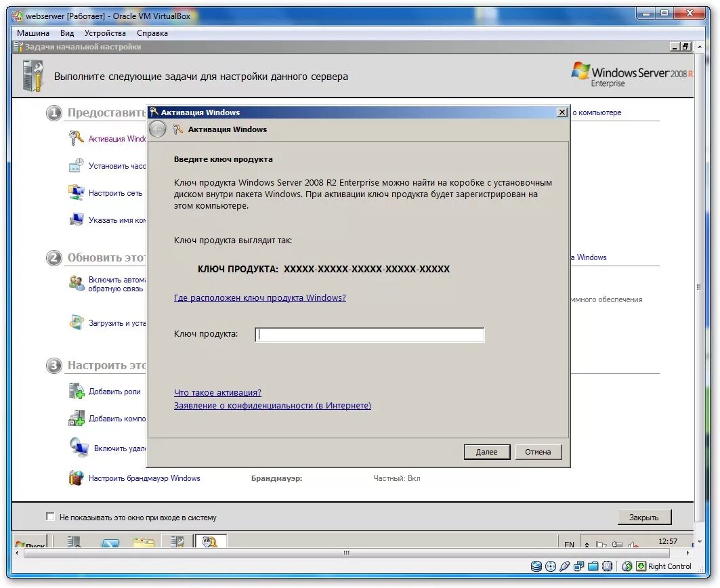Click the Отмена button
Viewport: 720px width, 588px height.
(538, 452)
